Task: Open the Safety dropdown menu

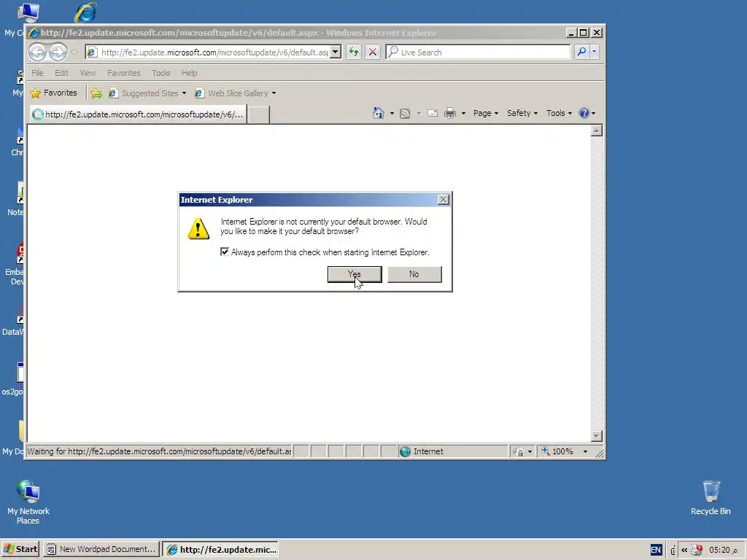Action: (522, 113)
